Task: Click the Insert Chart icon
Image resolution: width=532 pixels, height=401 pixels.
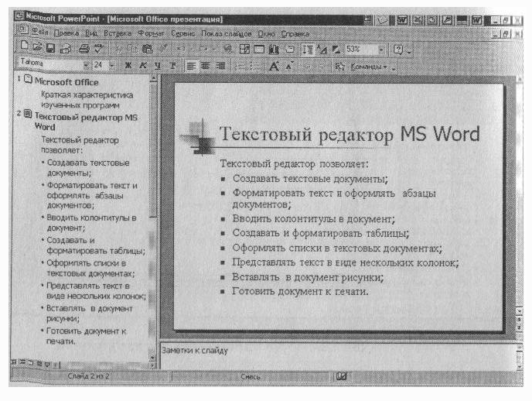Action: [x=275, y=50]
